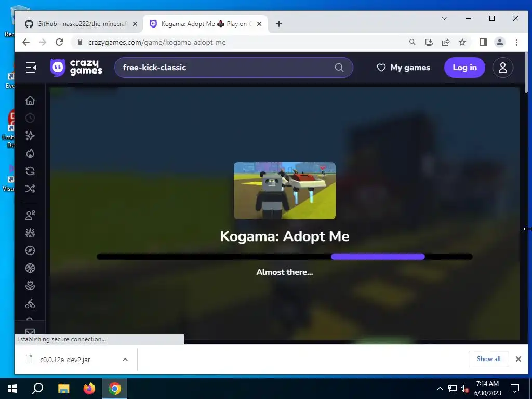Image resolution: width=532 pixels, height=399 pixels.
Task: Click the Chrome taskbar icon
Action: tap(115, 389)
